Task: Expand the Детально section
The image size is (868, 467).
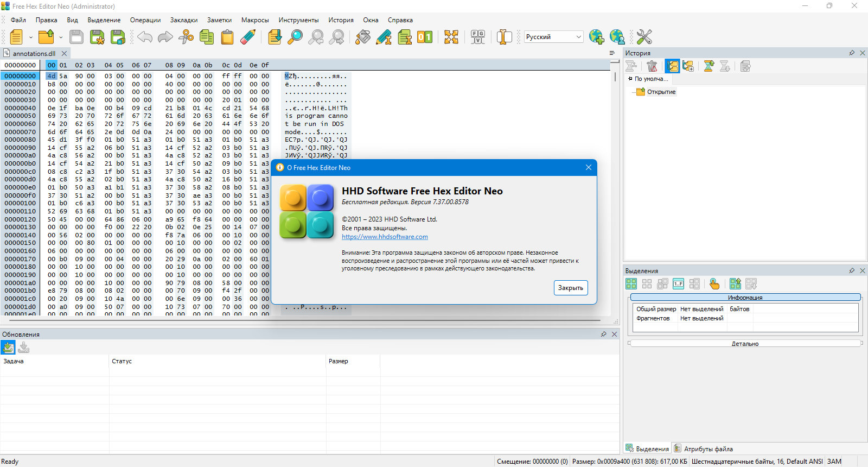Action: pyautogui.click(x=745, y=343)
